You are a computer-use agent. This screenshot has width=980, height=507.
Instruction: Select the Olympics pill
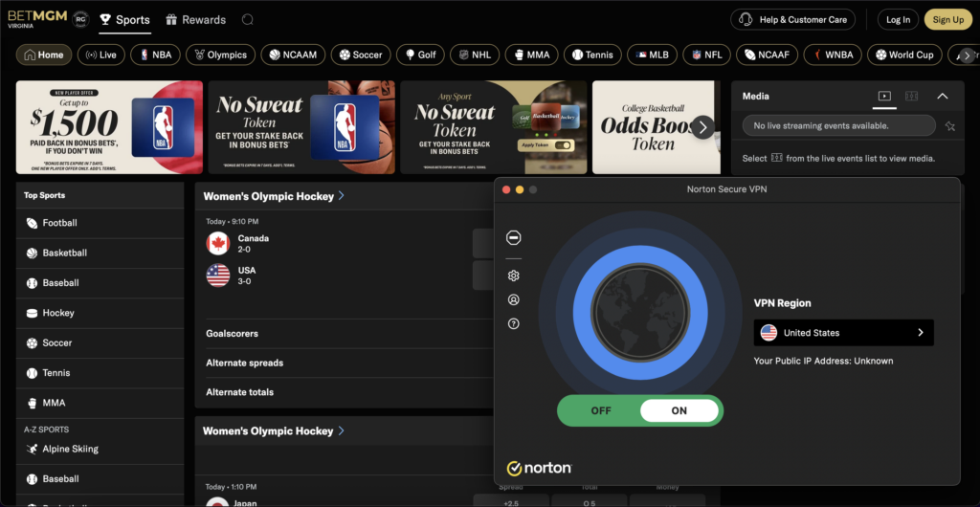[221, 55]
